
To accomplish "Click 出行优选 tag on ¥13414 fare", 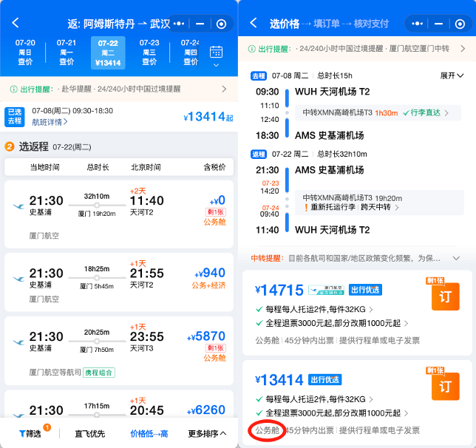I will coord(324,380).
